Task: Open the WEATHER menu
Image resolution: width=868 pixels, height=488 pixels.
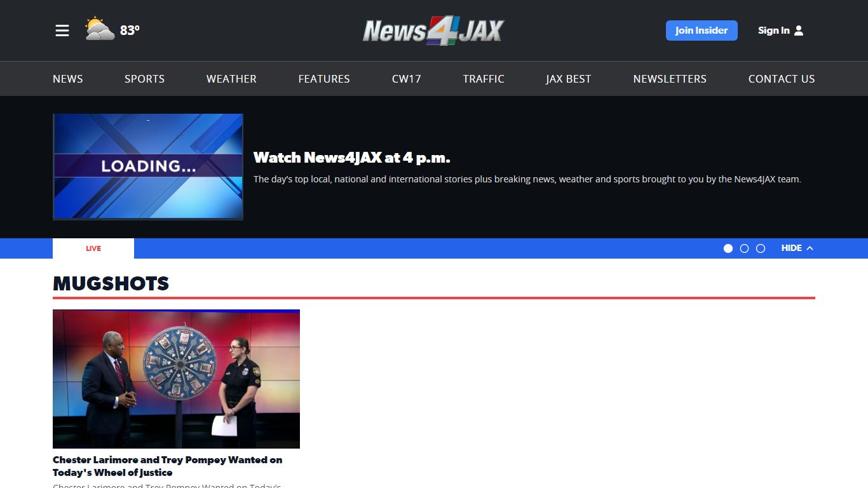Action: coord(231,79)
